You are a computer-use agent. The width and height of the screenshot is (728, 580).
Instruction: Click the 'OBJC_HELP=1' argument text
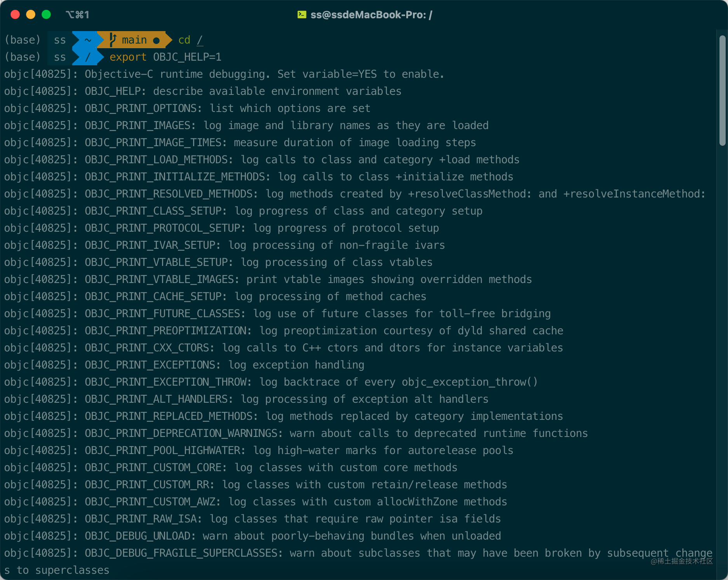pos(187,57)
